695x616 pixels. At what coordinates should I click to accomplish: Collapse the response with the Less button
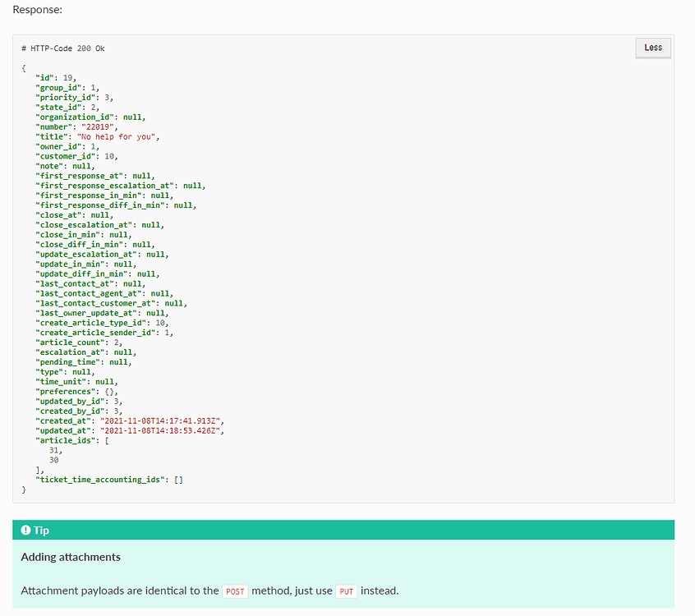point(653,48)
